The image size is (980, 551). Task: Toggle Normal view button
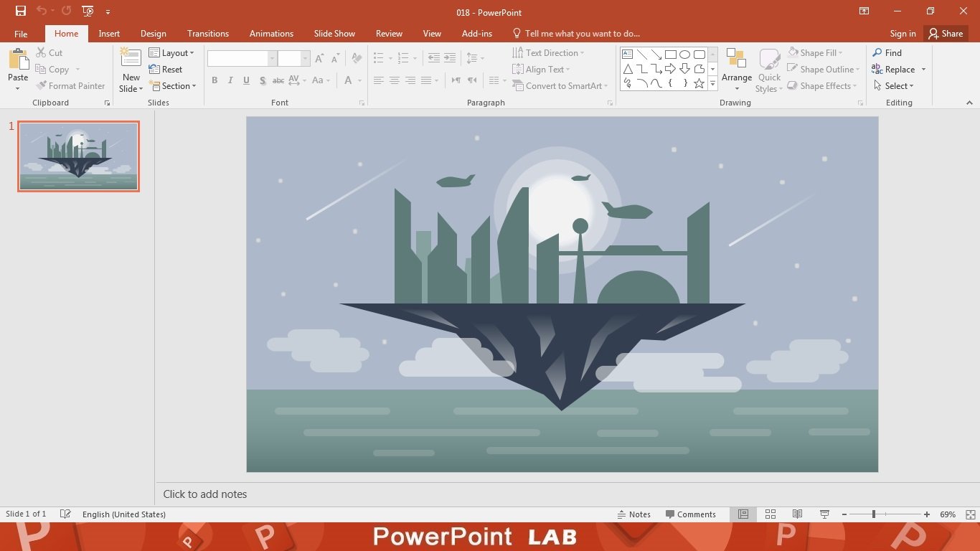[743, 514]
